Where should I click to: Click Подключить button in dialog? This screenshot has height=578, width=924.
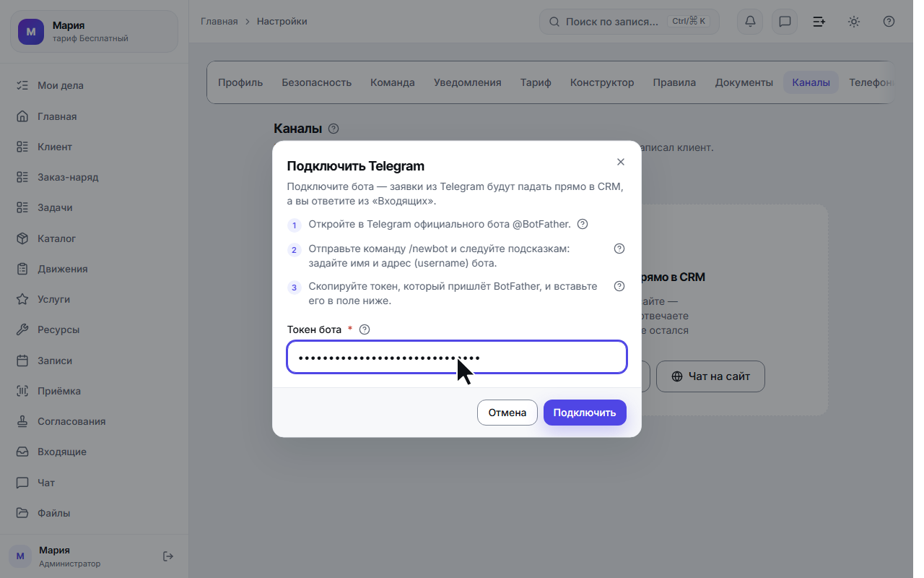point(585,413)
